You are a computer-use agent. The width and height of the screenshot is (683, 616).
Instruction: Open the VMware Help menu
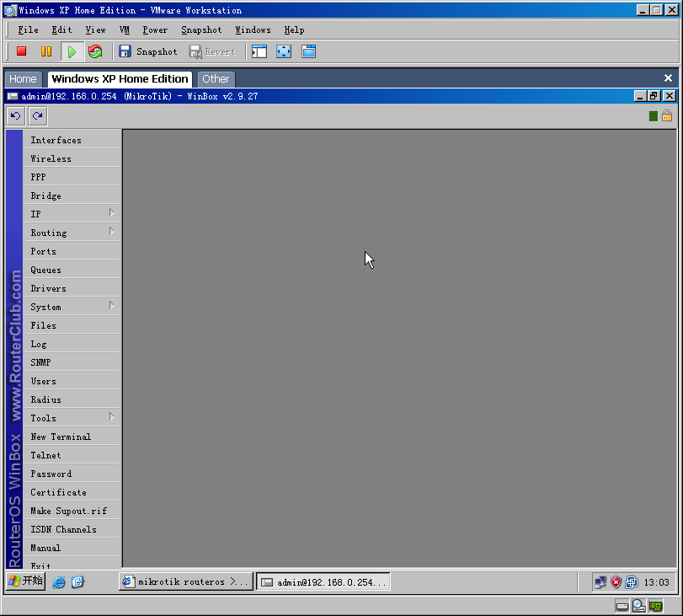pos(294,29)
